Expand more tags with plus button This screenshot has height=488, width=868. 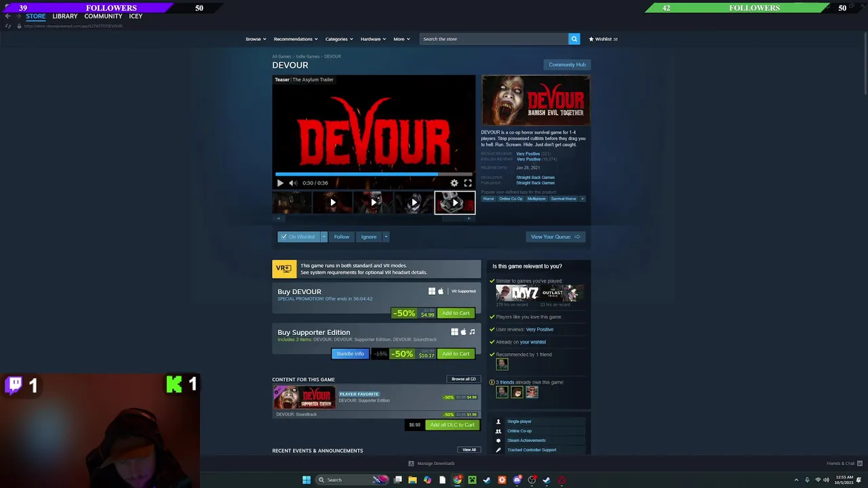pyautogui.click(x=583, y=199)
